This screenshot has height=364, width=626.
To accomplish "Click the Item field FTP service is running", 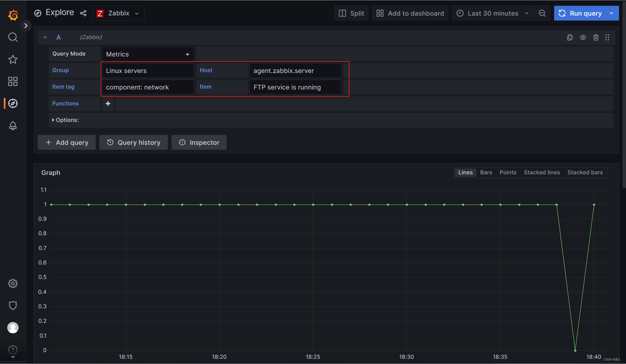I will tap(295, 87).
